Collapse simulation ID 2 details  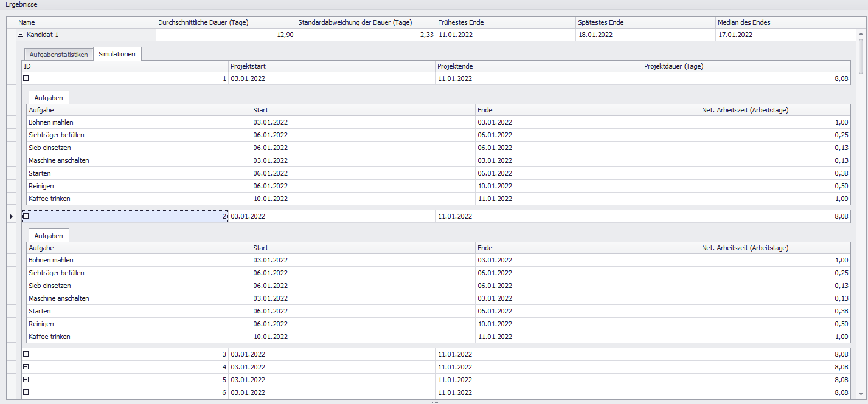point(26,216)
